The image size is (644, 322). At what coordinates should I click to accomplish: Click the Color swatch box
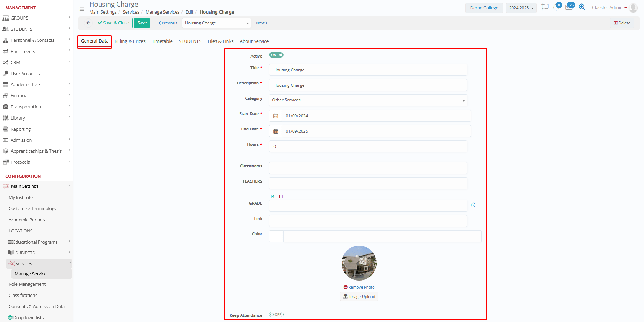[276, 236]
